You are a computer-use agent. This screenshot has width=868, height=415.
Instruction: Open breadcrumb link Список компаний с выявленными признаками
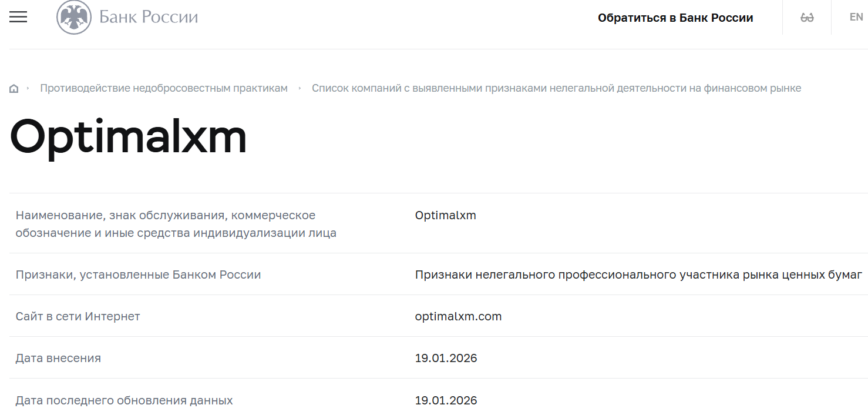(x=556, y=88)
